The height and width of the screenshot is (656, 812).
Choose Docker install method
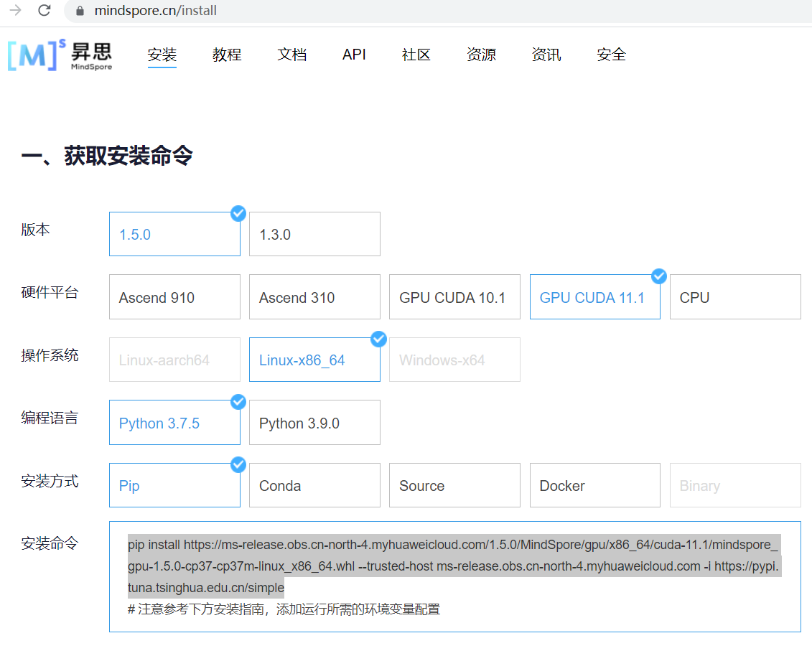tap(595, 485)
